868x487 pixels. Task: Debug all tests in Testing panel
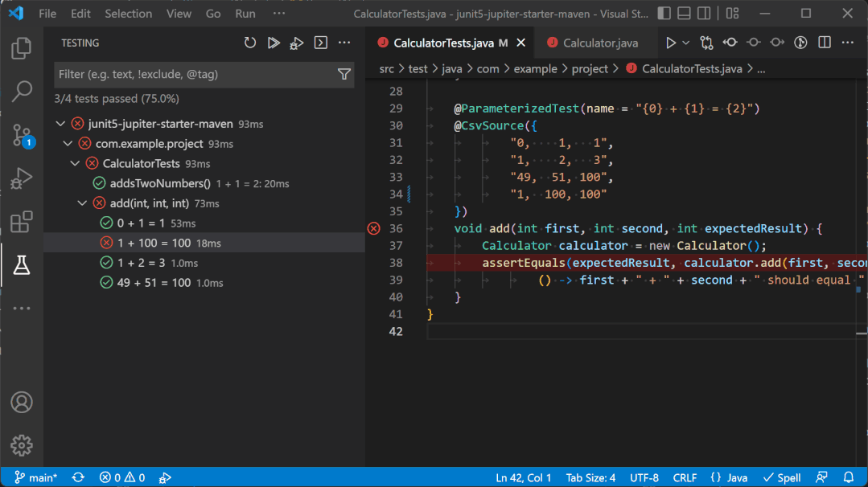(297, 43)
